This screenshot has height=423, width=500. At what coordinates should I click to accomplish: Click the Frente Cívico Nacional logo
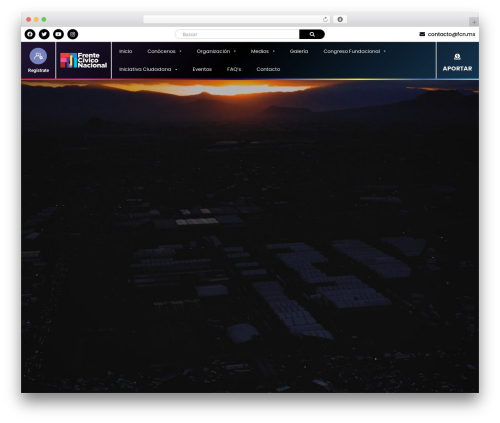84,60
